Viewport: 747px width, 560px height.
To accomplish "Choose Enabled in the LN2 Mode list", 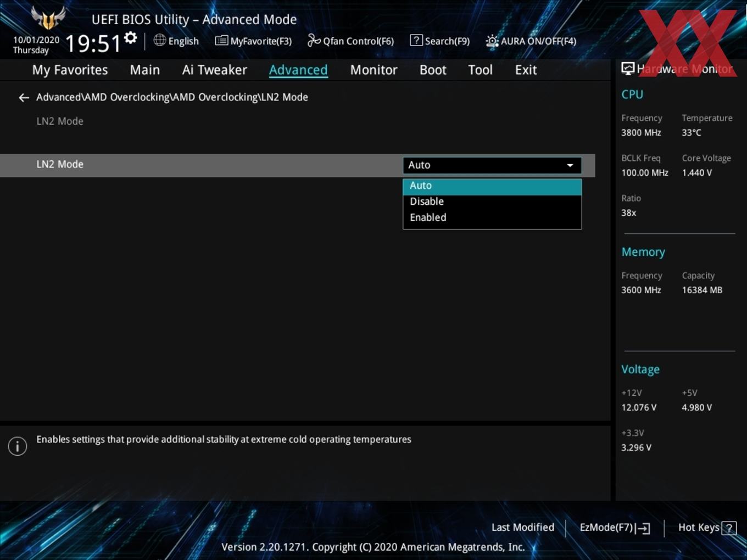I will pyautogui.click(x=492, y=217).
